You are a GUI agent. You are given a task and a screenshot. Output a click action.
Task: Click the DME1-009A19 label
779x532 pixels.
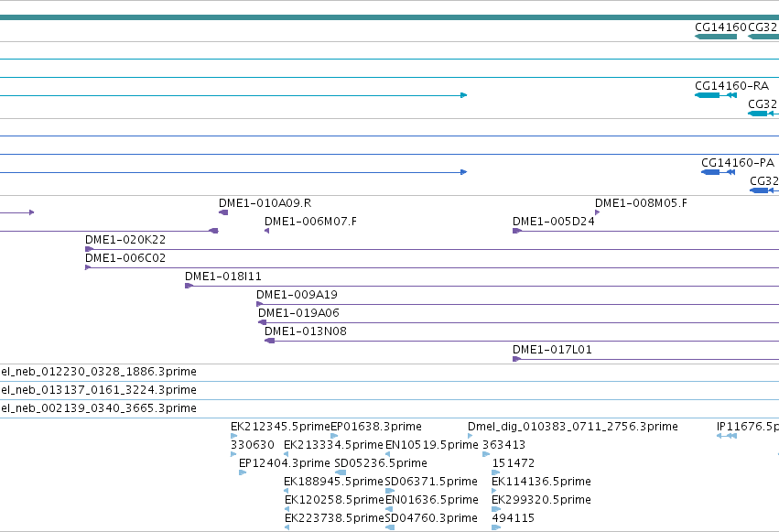(297, 295)
